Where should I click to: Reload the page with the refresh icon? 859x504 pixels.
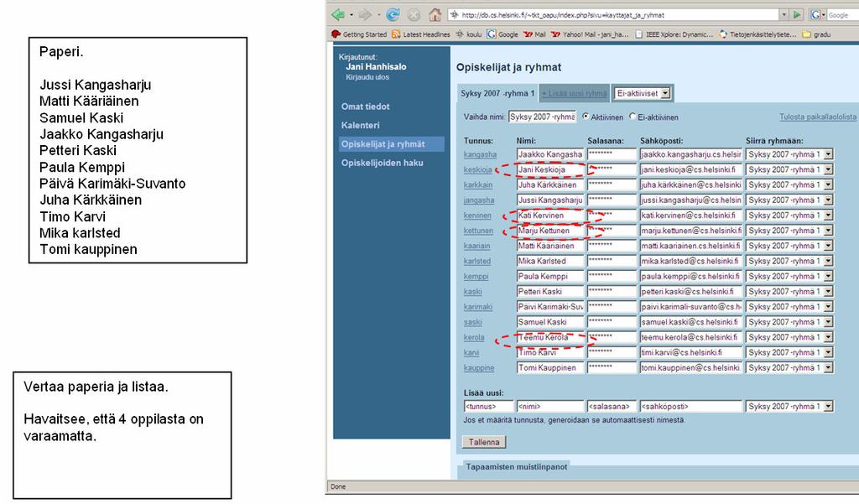point(393,15)
